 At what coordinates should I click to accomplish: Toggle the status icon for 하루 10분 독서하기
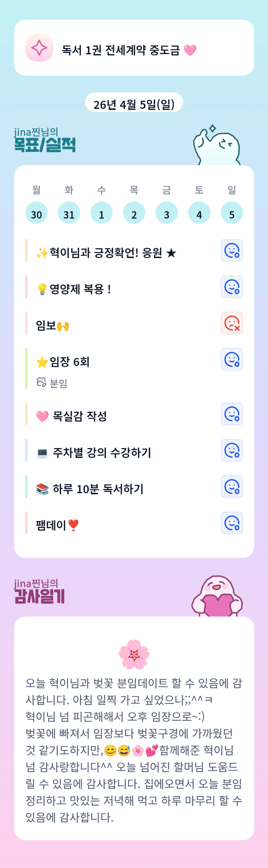tap(232, 486)
